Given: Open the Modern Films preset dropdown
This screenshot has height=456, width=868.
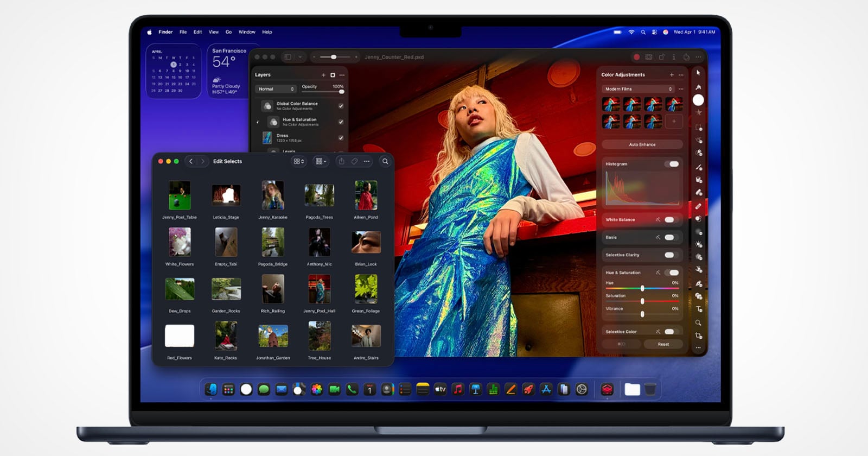Looking at the screenshot, I should [638, 89].
